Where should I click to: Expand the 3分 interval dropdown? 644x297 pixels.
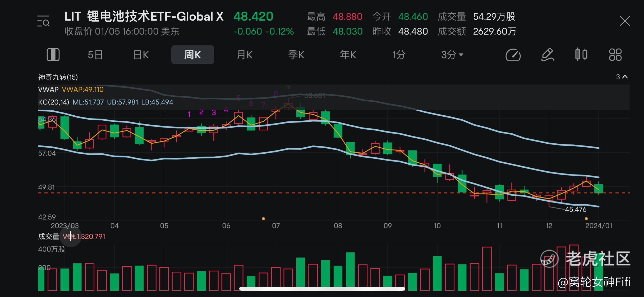(x=452, y=55)
